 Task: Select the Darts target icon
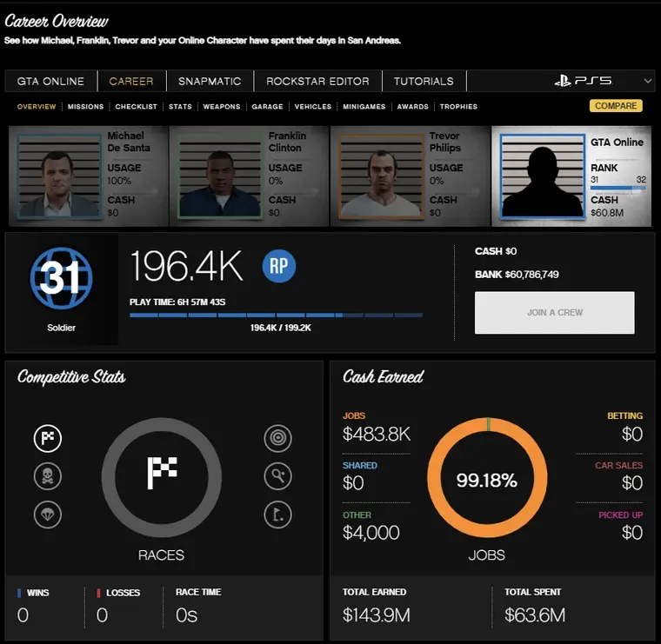(x=277, y=438)
